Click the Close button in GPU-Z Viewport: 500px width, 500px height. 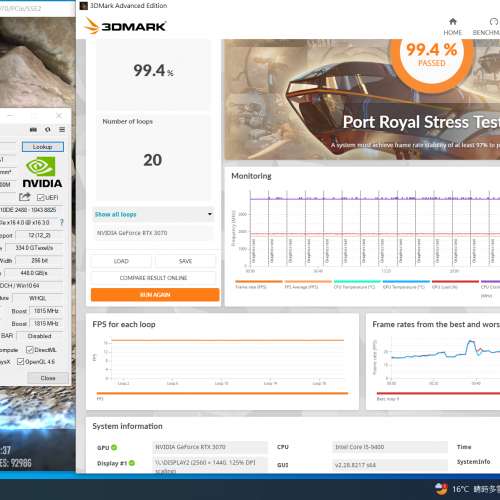point(48,378)
